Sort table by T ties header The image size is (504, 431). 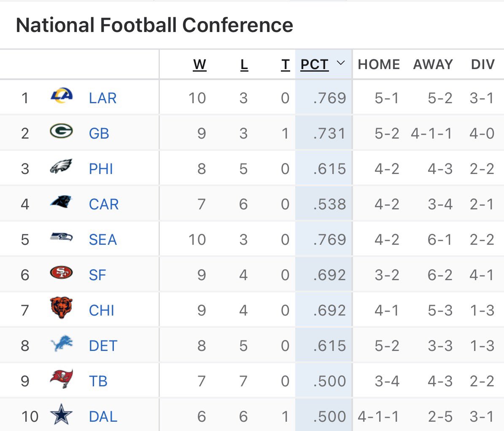286,64
